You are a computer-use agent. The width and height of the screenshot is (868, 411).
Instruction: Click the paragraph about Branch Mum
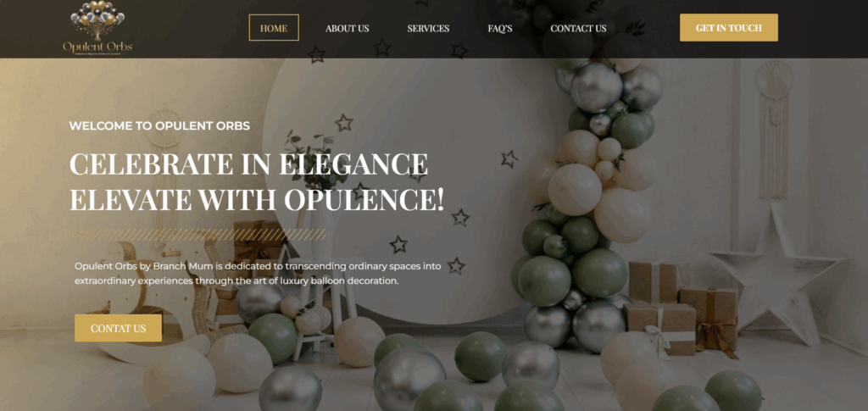[258, 273]
